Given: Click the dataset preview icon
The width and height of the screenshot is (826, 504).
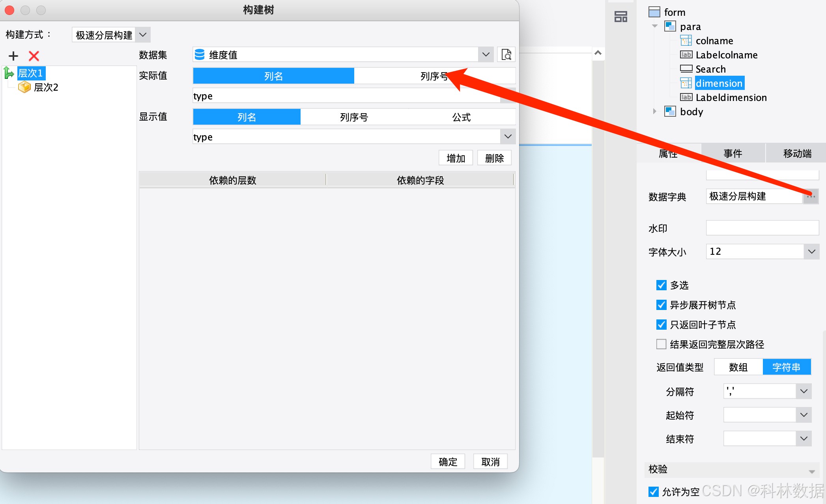Looking at the screenshot, I should click(x=506, y=54).
